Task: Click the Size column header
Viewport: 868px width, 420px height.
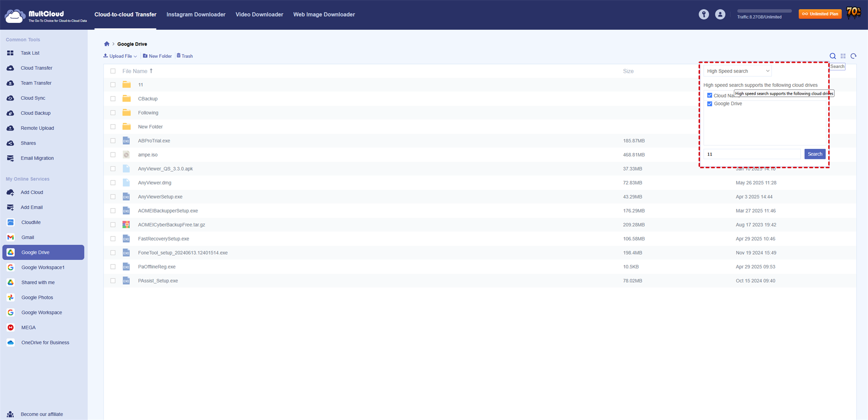Action: (x=628, y=71)
